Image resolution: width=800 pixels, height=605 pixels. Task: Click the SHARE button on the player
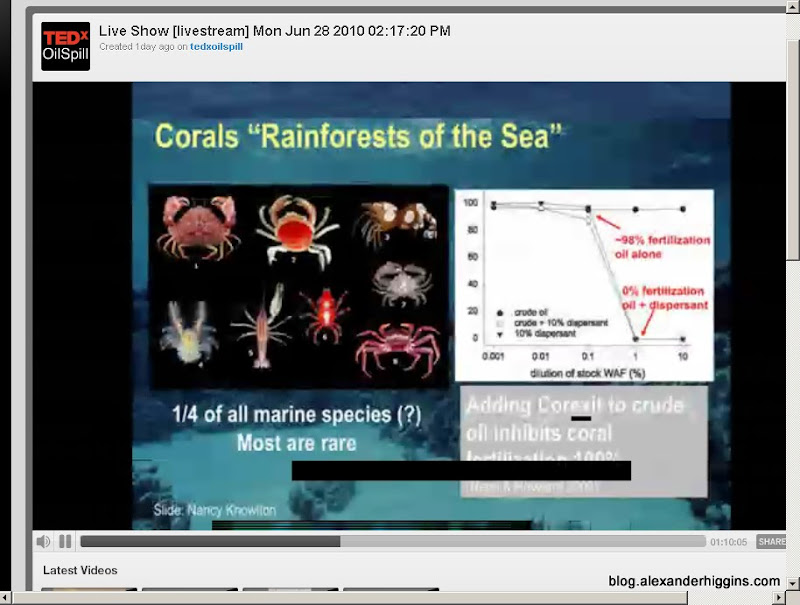click(771, 542)
